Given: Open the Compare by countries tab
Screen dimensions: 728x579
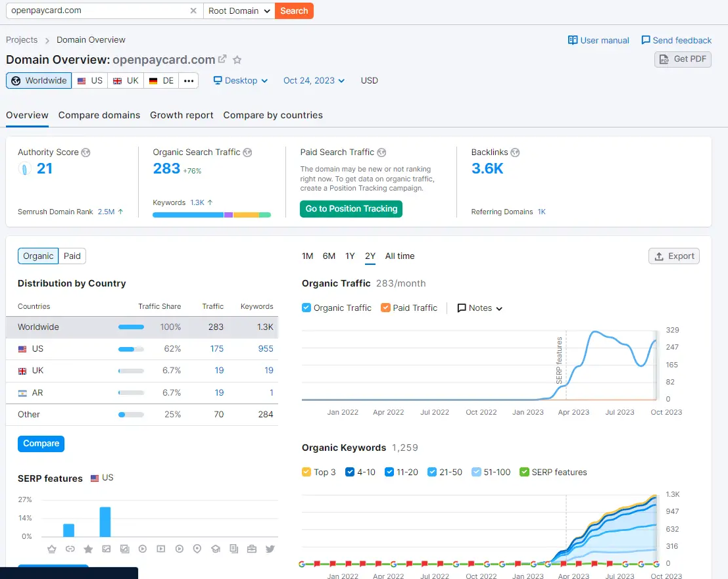Looking at the screenshot, I should coord(273,115).
